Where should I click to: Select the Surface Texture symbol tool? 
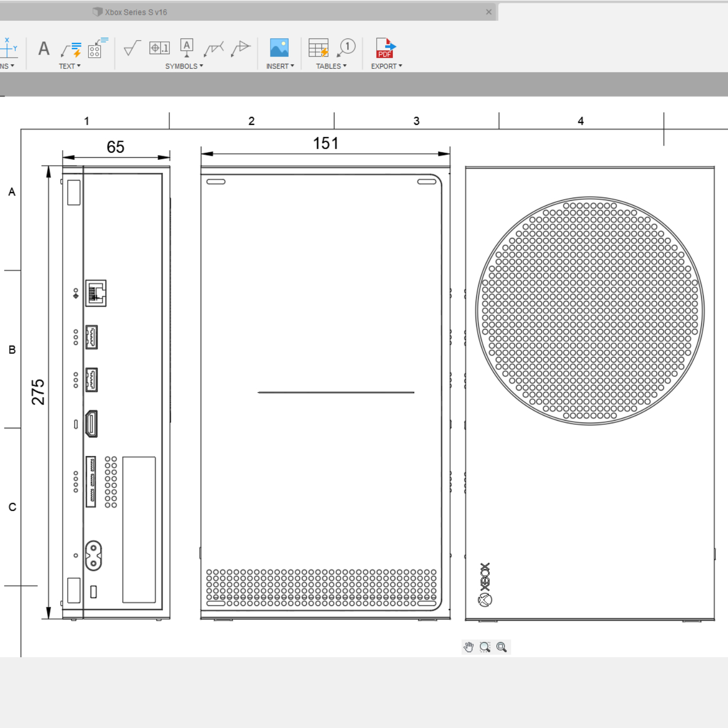tap(132, 48)
